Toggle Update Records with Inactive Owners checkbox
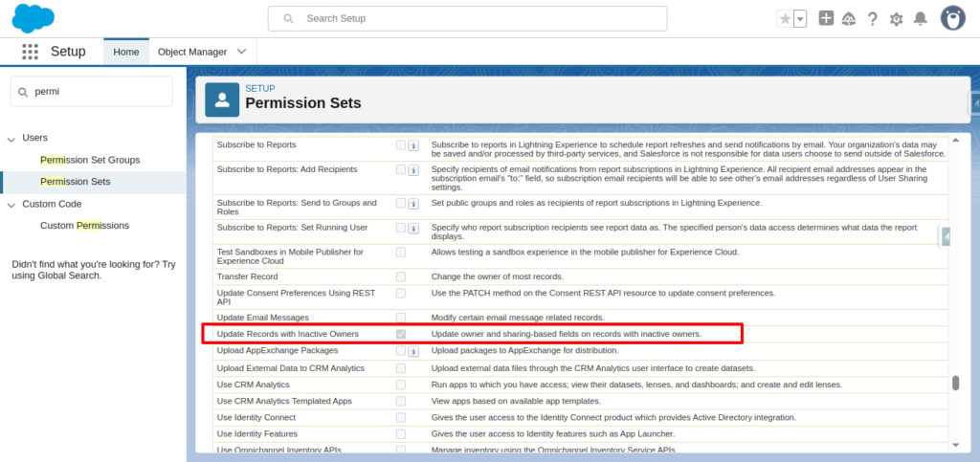The height and width of the screenshot is (462, 980). 401,334
